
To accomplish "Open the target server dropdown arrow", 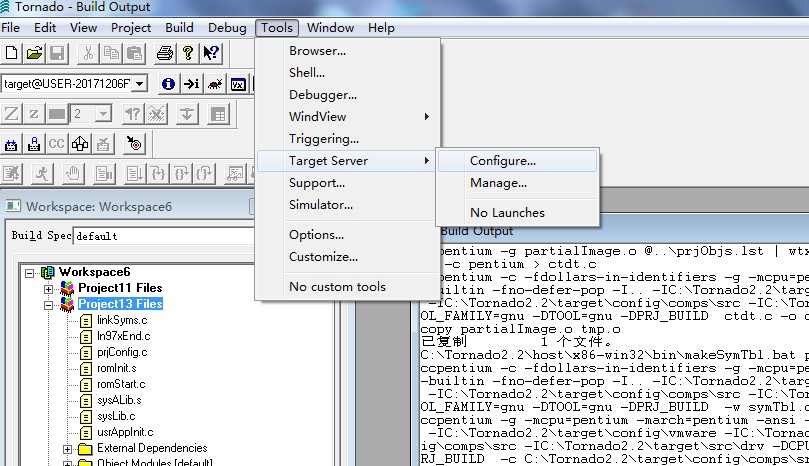I will click(x=139, y=84).
